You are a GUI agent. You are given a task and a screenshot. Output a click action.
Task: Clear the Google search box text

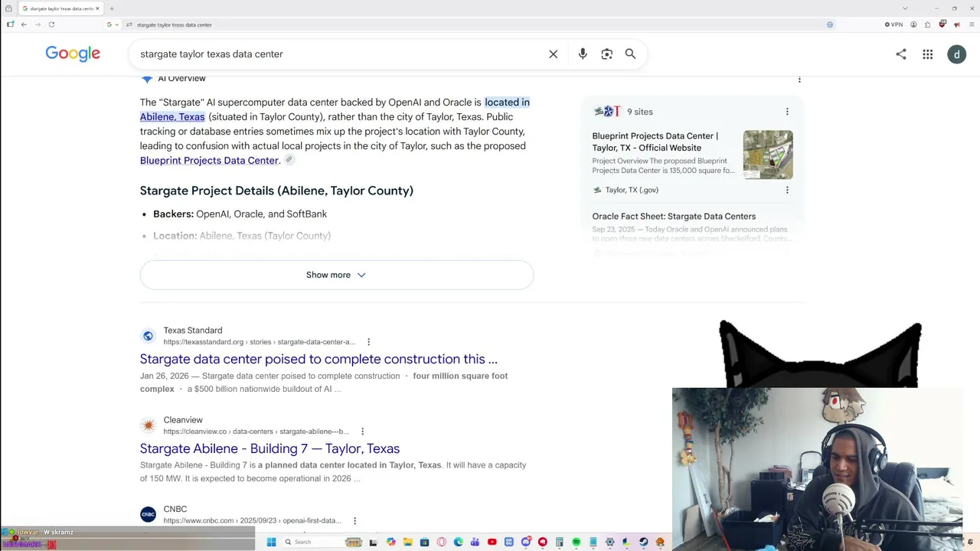coord(554,54)
